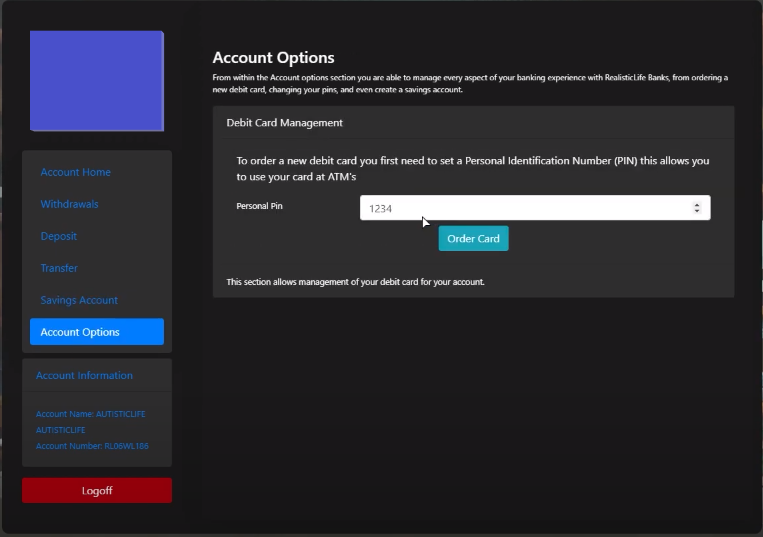Click the Account Information header

click(84, 376)
